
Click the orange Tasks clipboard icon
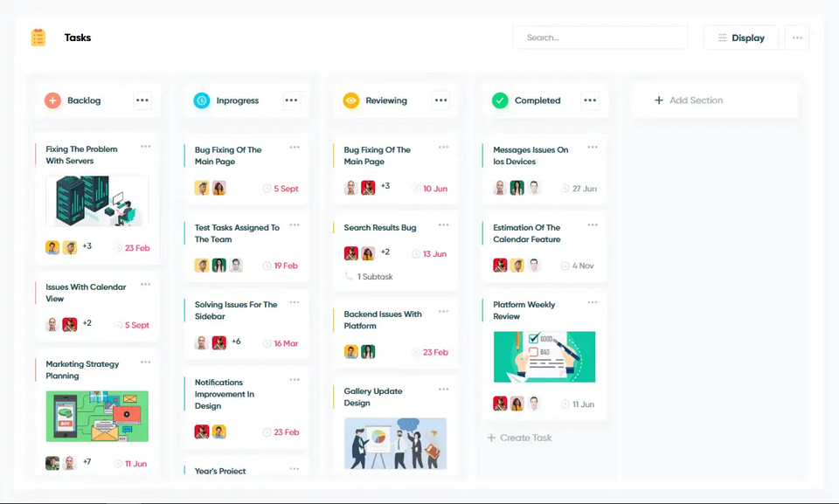[x=38, y=38]
